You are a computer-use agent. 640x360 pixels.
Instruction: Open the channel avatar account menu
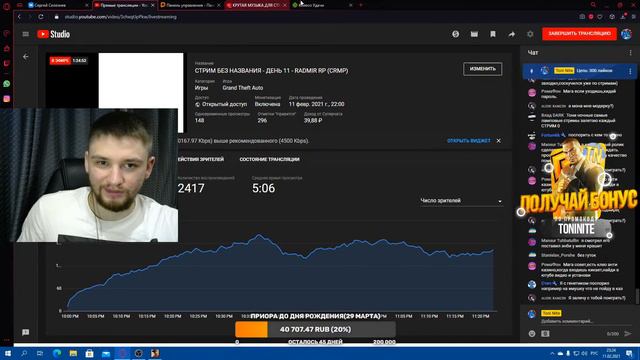[626, 34]
